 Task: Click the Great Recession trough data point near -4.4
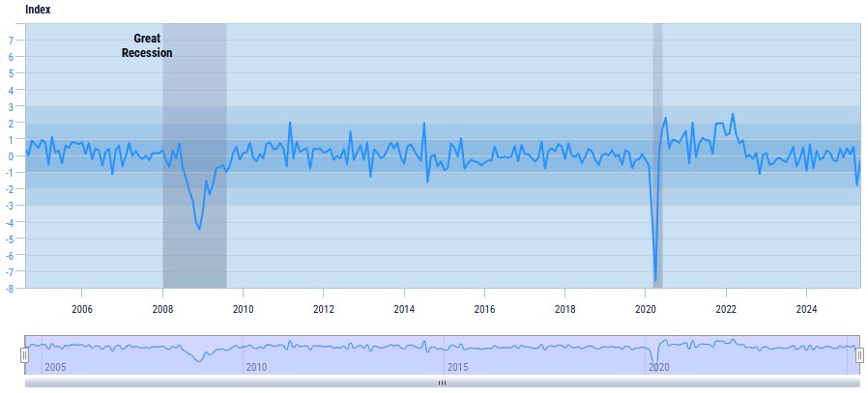(199, 229)
